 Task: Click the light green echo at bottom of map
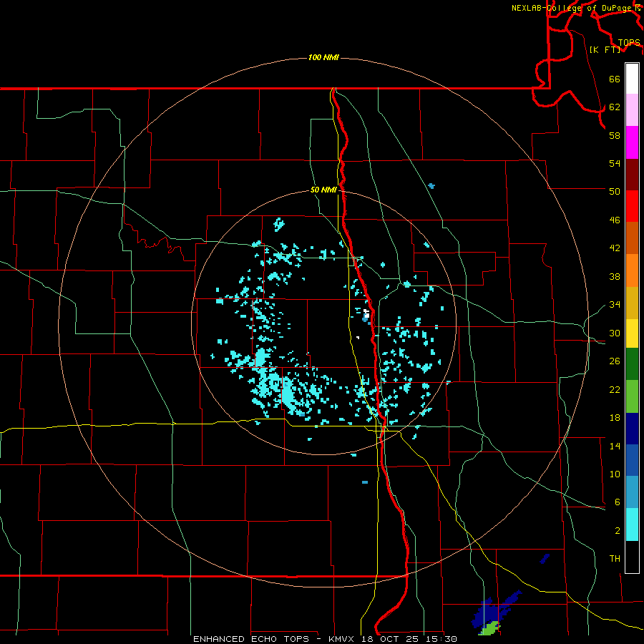[489, 628]
